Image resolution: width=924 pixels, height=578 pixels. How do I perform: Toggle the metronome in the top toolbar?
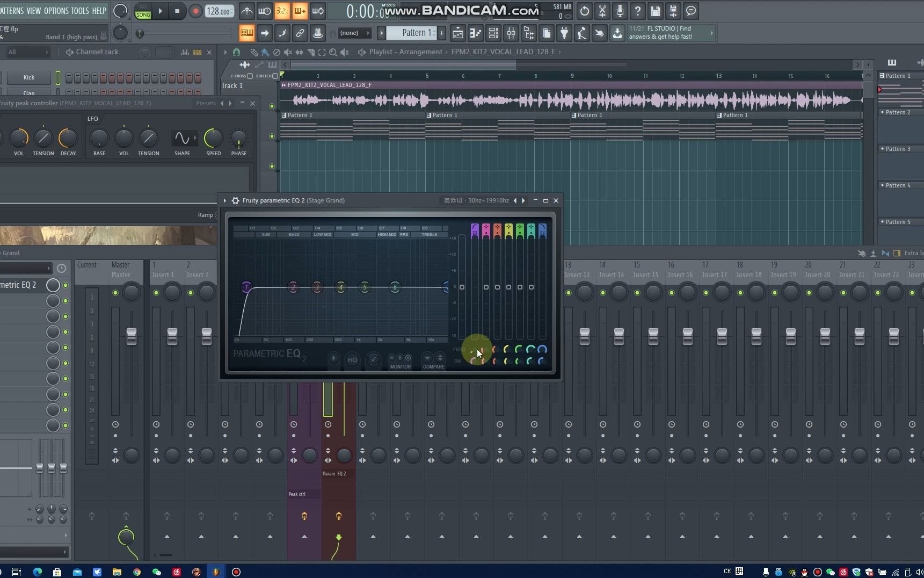pyautogui.click(x=246, y=11)
